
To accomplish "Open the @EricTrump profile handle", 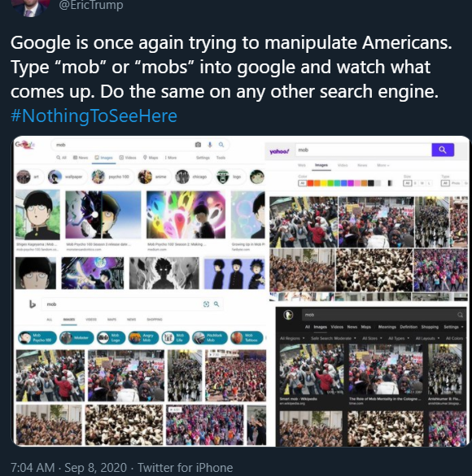I will pos(91,5).
